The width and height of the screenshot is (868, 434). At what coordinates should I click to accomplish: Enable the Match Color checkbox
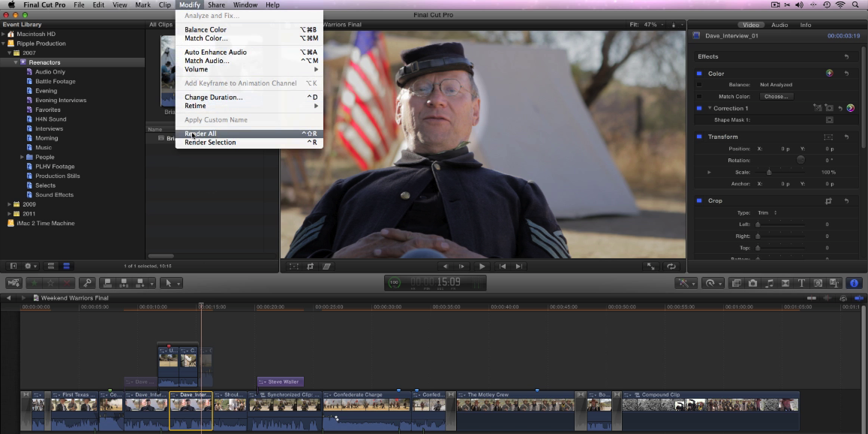699,96
